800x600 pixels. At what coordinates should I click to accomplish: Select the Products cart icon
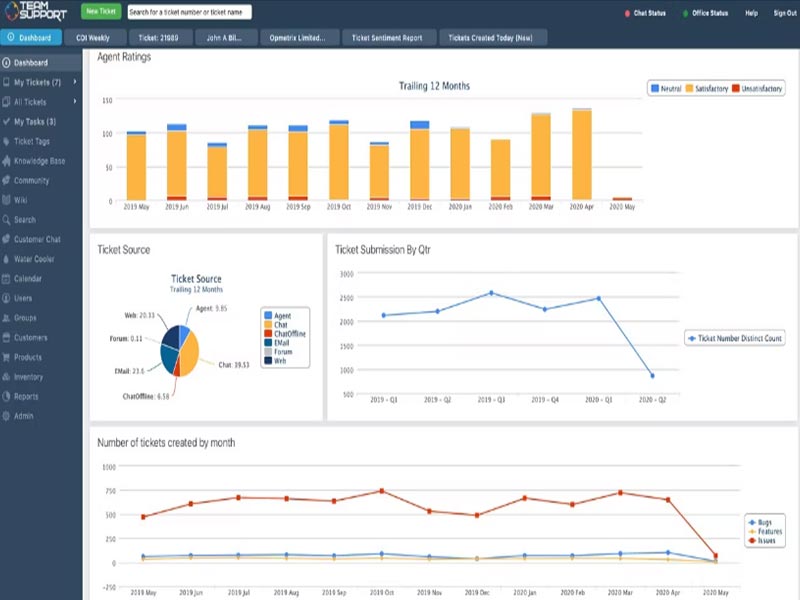(7, 357)
